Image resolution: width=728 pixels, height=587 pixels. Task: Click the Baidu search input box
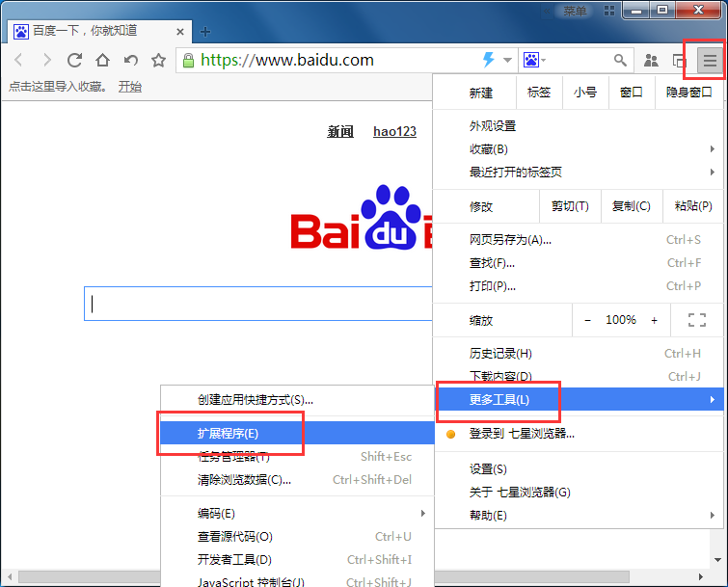pos(258,304)
